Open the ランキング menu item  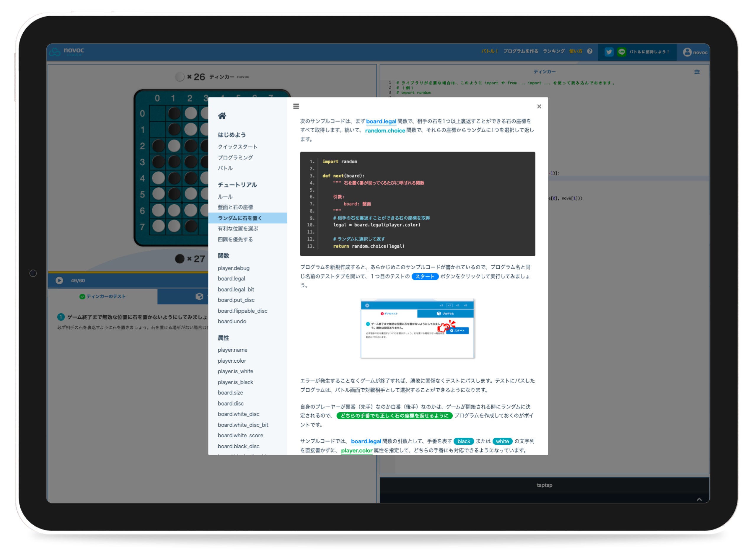553,51
